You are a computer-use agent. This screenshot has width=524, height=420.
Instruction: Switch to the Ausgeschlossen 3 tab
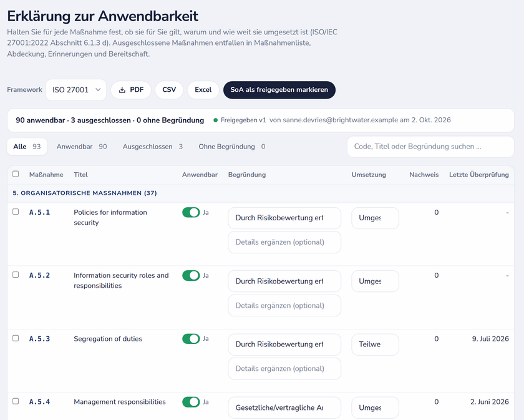click(x=153, y=147)
